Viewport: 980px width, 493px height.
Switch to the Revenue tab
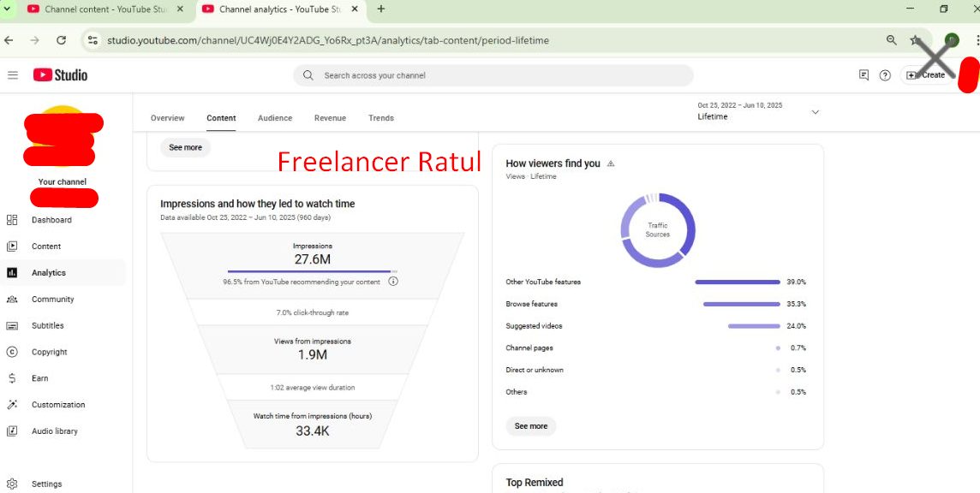pos(330,118)
